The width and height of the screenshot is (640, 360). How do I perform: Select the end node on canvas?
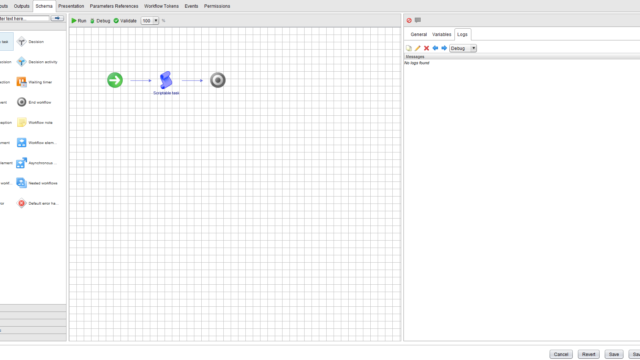coord(218,80)
